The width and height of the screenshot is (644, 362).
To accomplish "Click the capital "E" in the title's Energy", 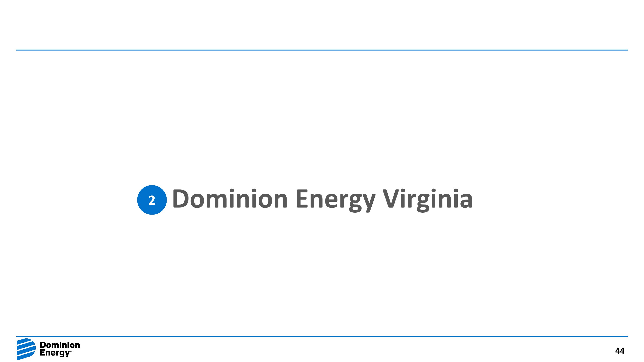I will (x=302, y=199).
